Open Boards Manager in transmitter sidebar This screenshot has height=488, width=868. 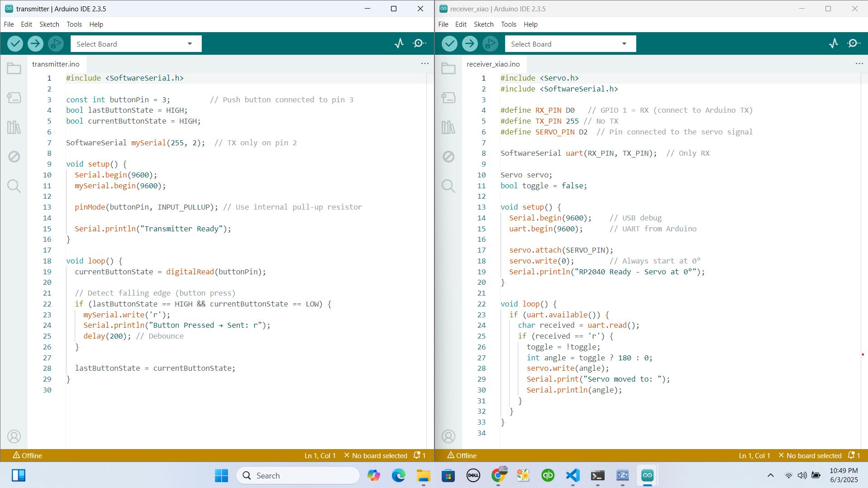pyautogui.click(x=14, y=98)
